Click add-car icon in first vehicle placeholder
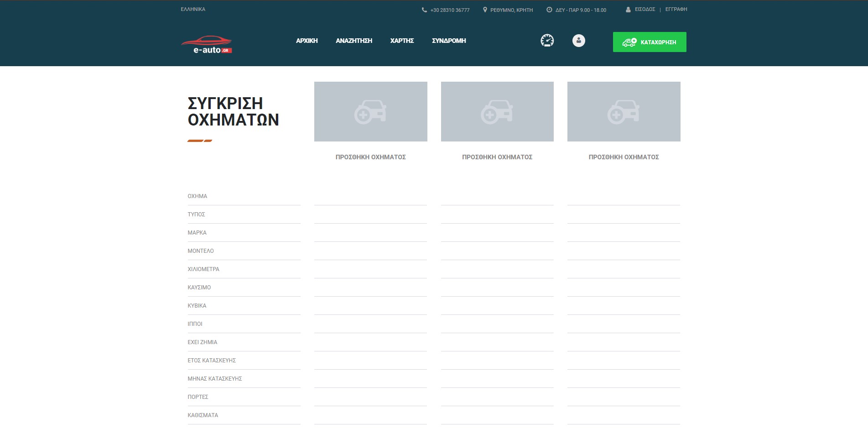Screen dimensions: 868x429 [x=370, y=111]
